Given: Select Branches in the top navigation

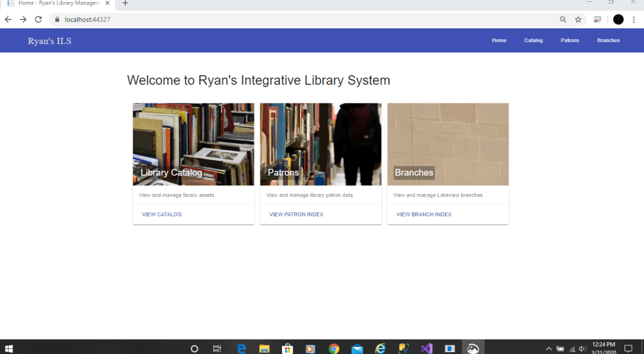Looking at the screenshot, I should [608, 40].
